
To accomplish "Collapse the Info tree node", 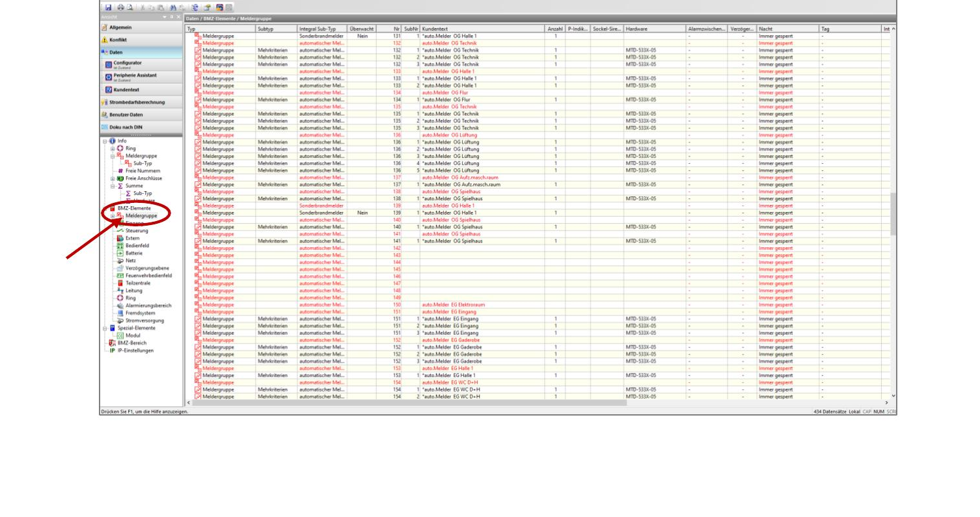I will tap(104, 140).
